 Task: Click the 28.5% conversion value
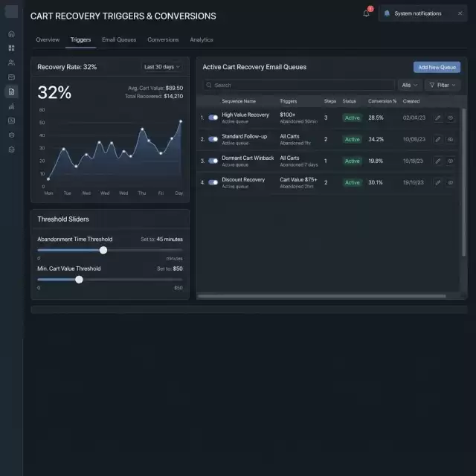point(376,118)
